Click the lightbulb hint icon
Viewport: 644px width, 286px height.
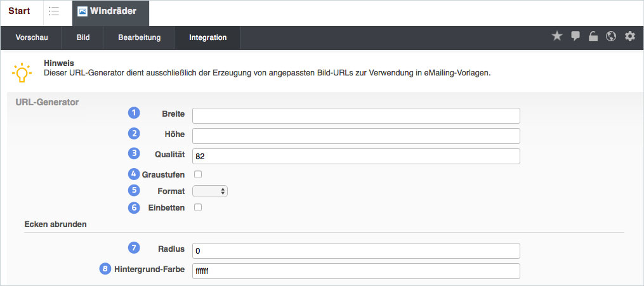22,72
